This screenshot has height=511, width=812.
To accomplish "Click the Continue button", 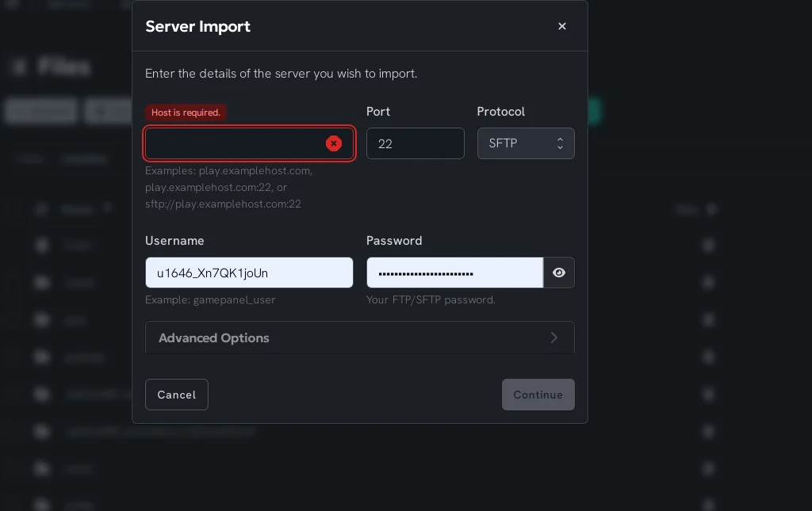I will (x=538, y=395).
